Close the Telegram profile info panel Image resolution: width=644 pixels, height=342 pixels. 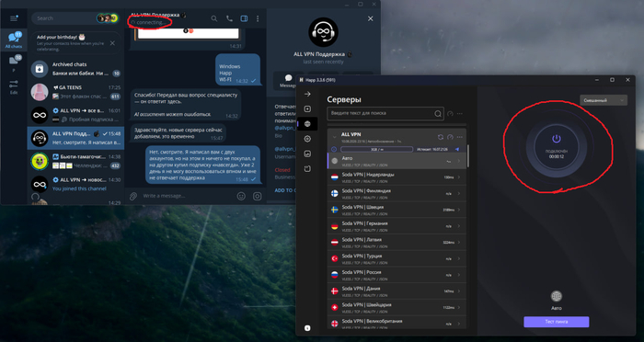pyautogui.click(x=371, y=18)
